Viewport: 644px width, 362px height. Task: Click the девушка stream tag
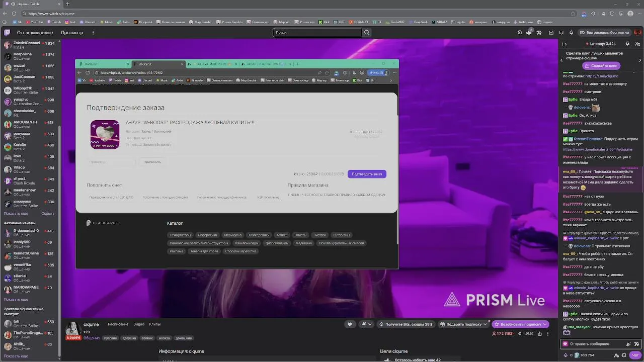coord(129,338)
